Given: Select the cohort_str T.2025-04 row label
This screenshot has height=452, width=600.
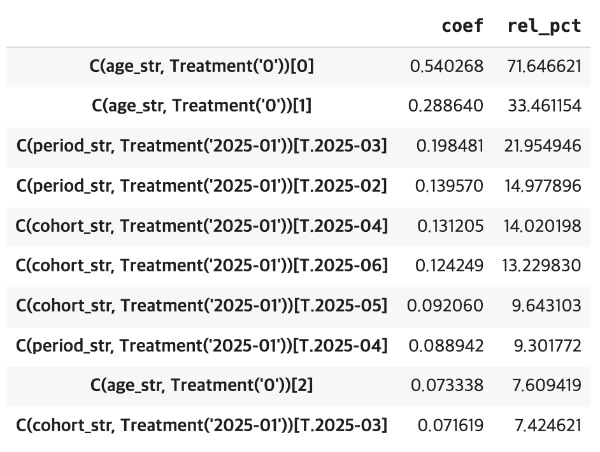Looking at the screenshot, I should pyautogui.click(x=202, y=226).
